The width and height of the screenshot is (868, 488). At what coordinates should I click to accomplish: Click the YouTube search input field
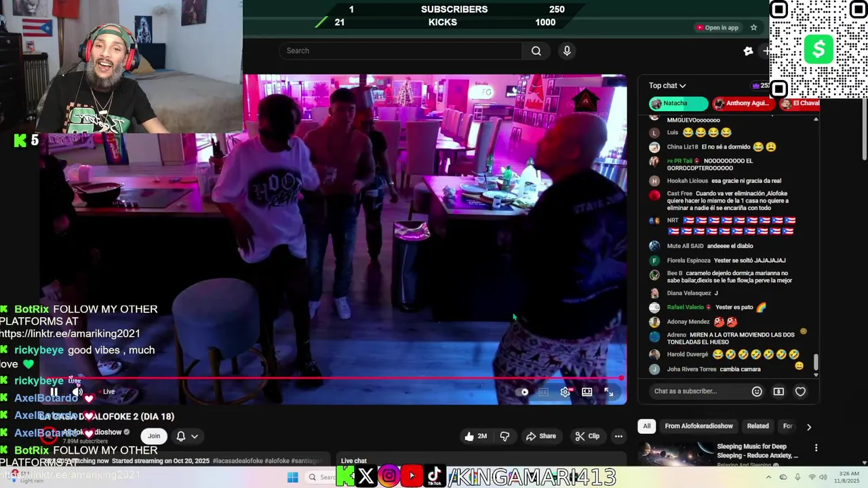pyautogui.click(x=400, y=51)
